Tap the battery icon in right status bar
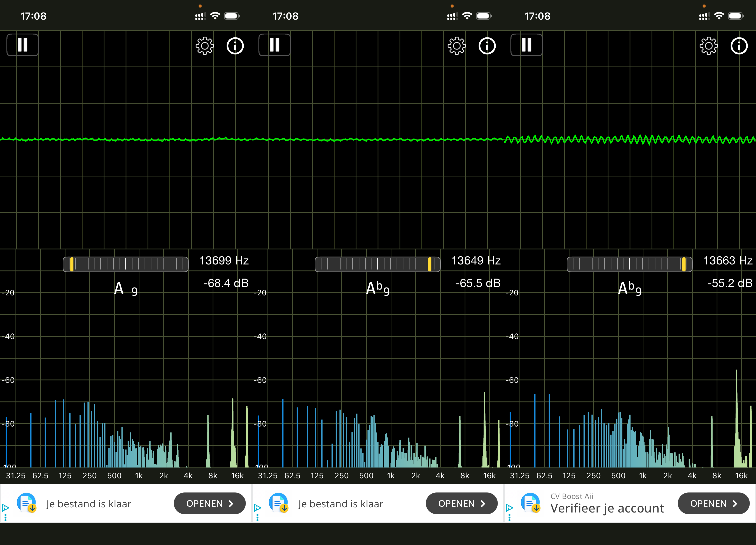This screenshot has width=756, height=545. click(736, 16)
